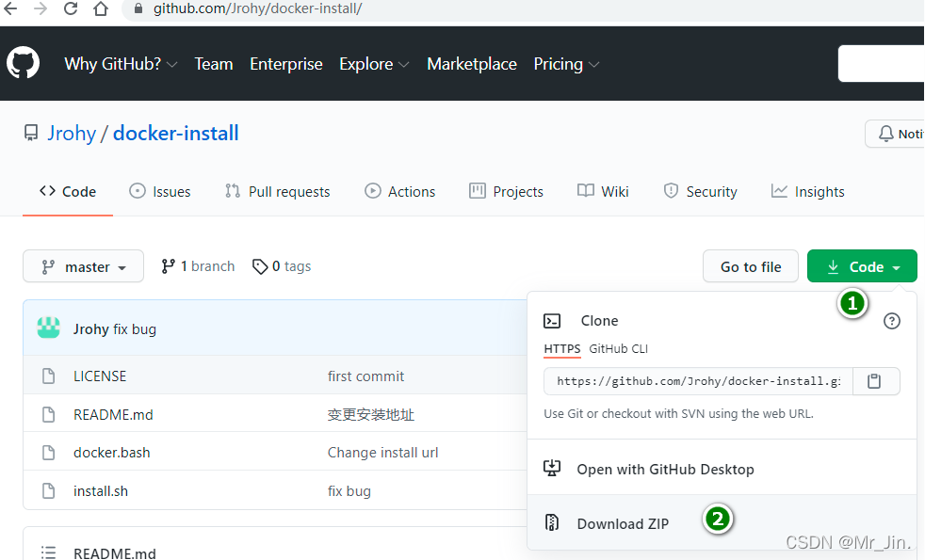Click the README table of contents list icon
The height and width of the screenshot is (560, 925).
(48, 552)
